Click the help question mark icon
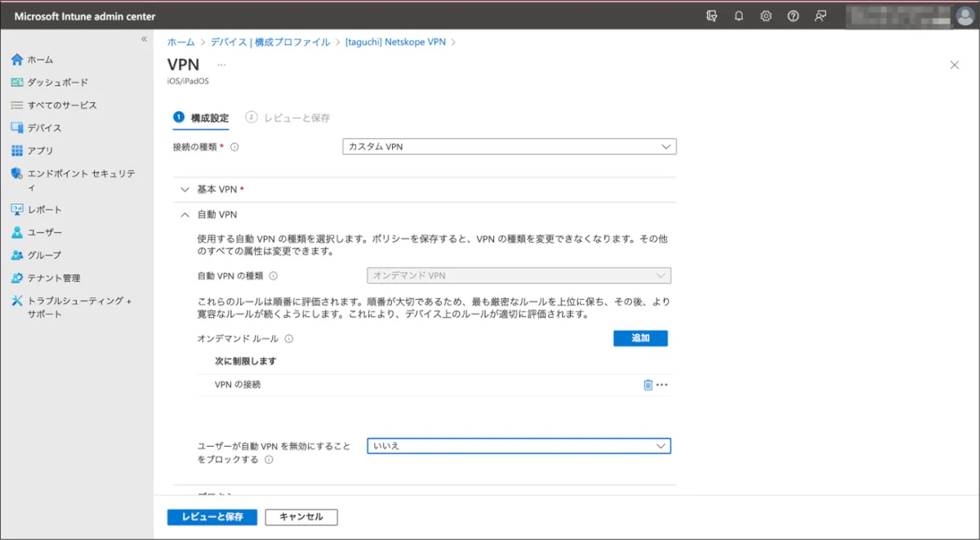 coord(793,16)
